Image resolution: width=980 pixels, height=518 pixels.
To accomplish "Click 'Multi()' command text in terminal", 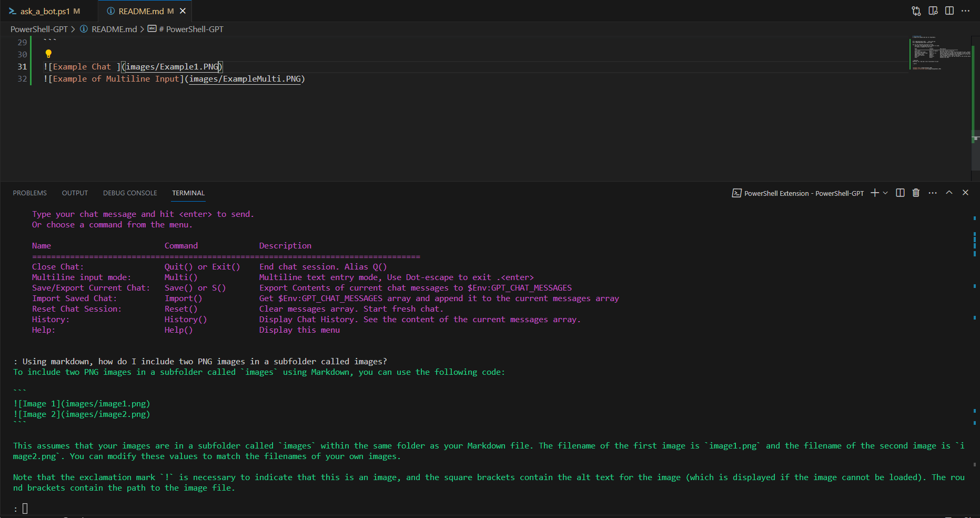I will pyautogui.click(x=181, y=277).
